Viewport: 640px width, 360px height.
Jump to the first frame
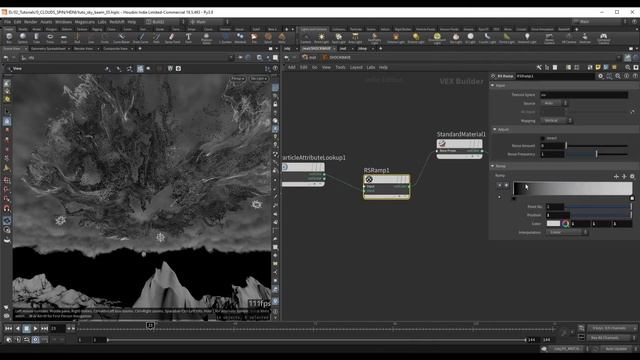8,329
